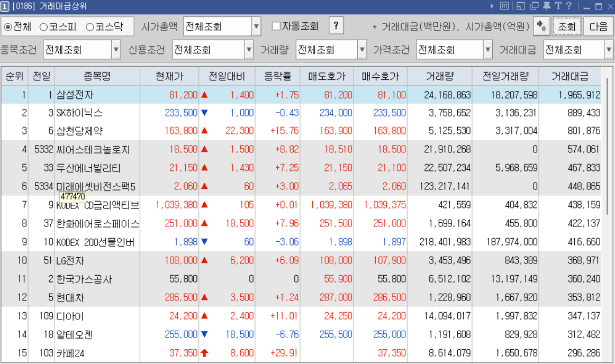Select the 알테오젠 stock name
This screenshot has width=615, height=364.
click(75, 334)
